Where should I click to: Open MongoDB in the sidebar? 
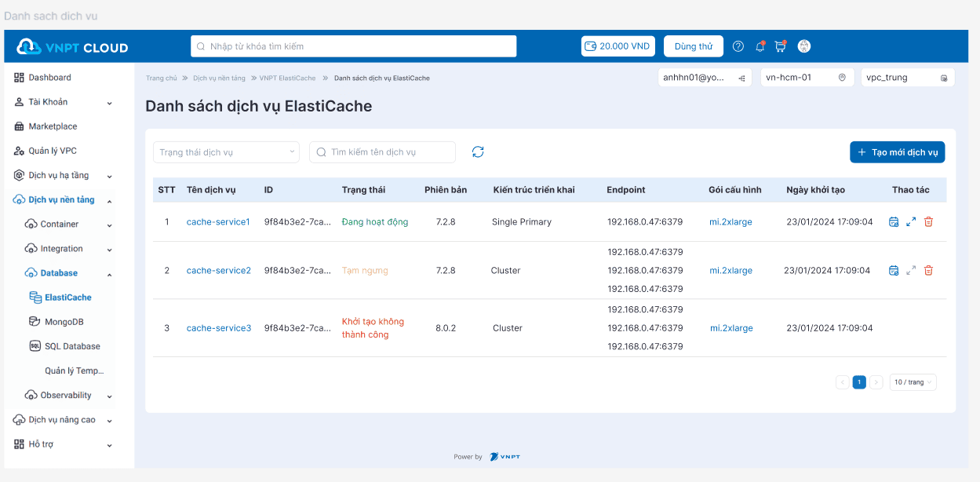pyautogui.click(x=64, y=322)
